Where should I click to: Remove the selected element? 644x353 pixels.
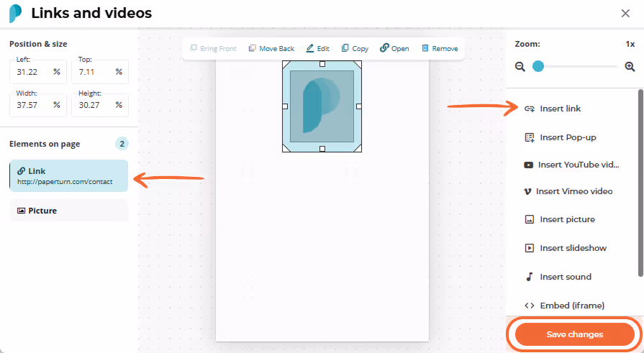pyautogui.click(x=440, y=48)
